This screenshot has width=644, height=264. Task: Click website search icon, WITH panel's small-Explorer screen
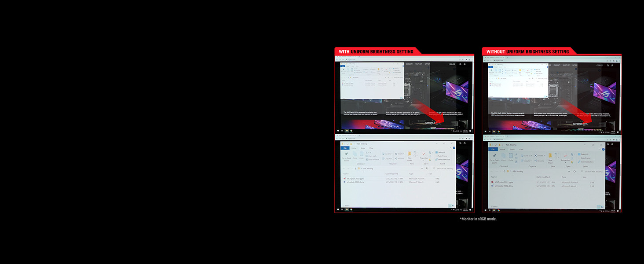click(x=460, y=64)
